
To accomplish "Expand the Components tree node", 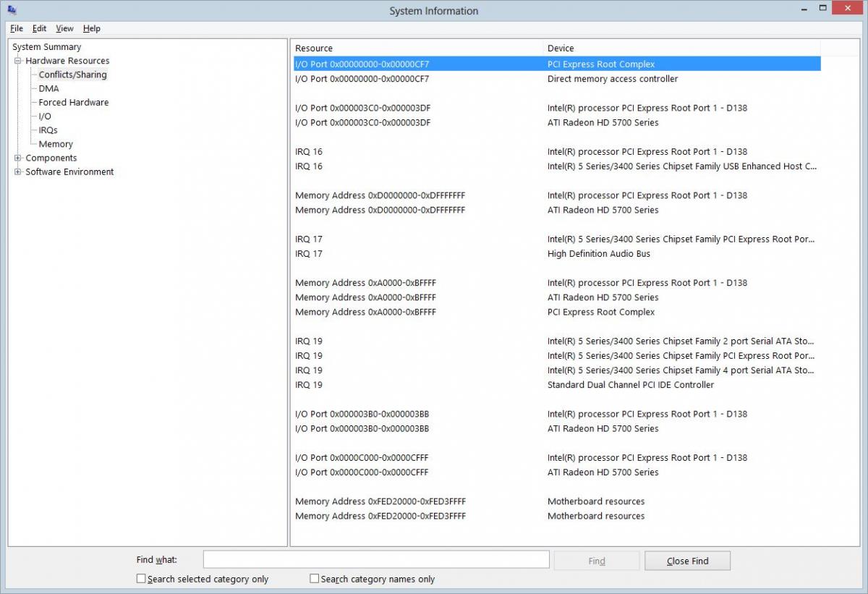I will (x=18, y=158).
